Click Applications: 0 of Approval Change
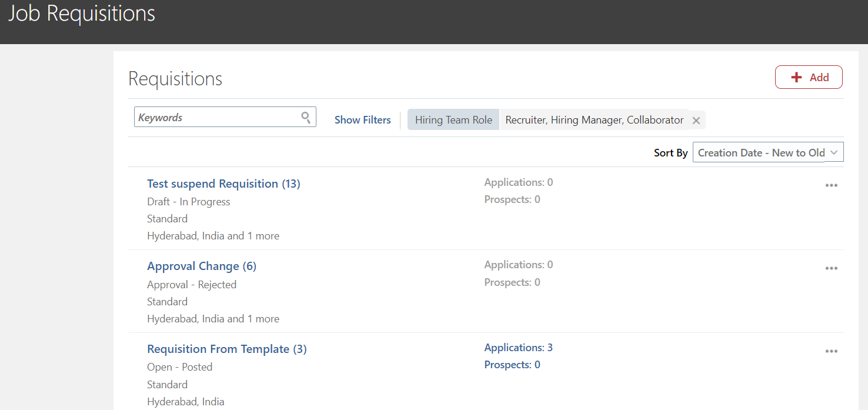This screenshot has width=868, height=410. click(519, 265)
